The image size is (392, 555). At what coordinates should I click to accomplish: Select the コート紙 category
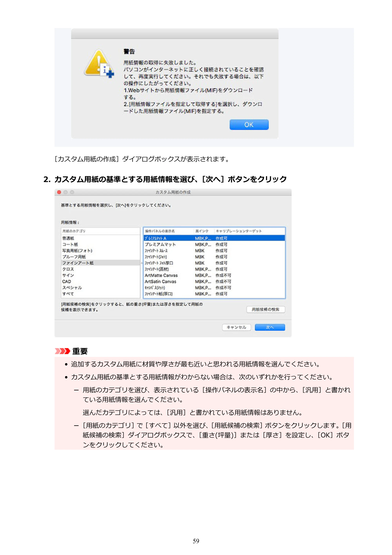101,244
